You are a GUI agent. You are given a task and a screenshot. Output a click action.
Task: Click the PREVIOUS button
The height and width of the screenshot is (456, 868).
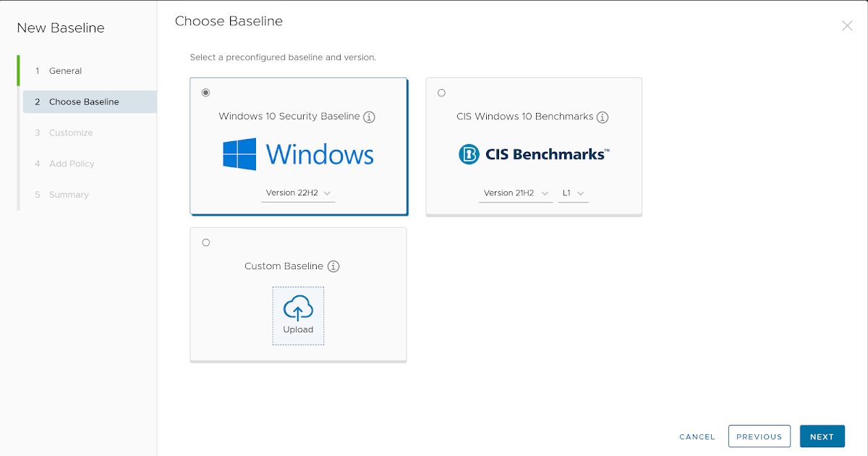pyautogui.click(x=759, y=436)
